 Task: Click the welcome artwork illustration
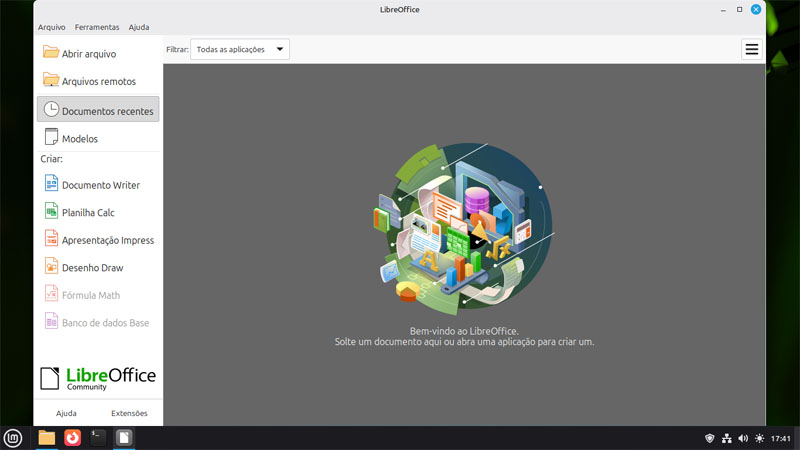pyautogui.click(x=464, y=229)
